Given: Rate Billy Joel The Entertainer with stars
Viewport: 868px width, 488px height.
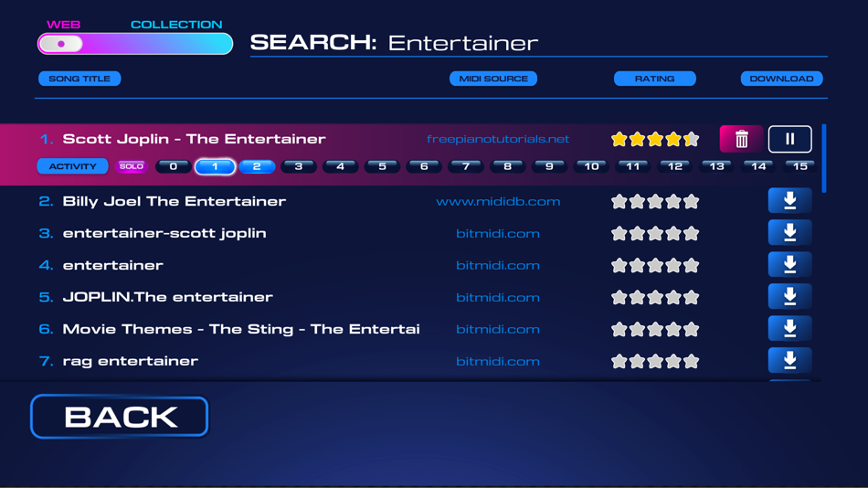Looking at the screenshot, I should 655,202.
